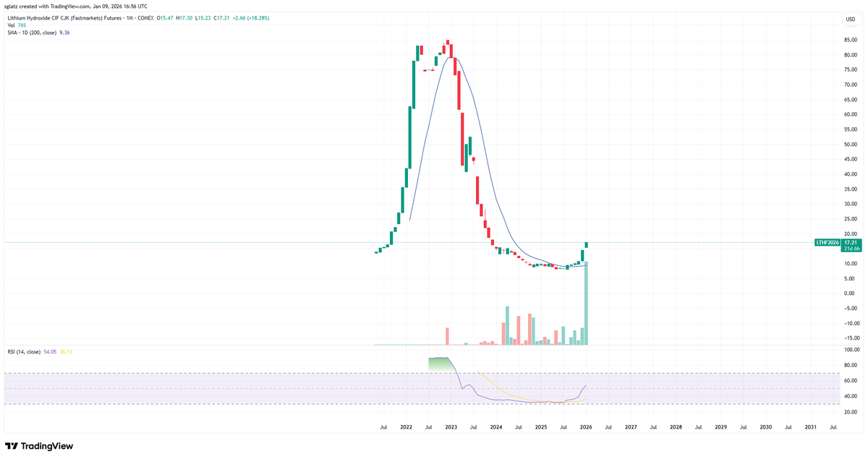Click the 100.00 level on the RSI axis
The width and height of the screenshot is (868, 459).
[x=851, y=350]
